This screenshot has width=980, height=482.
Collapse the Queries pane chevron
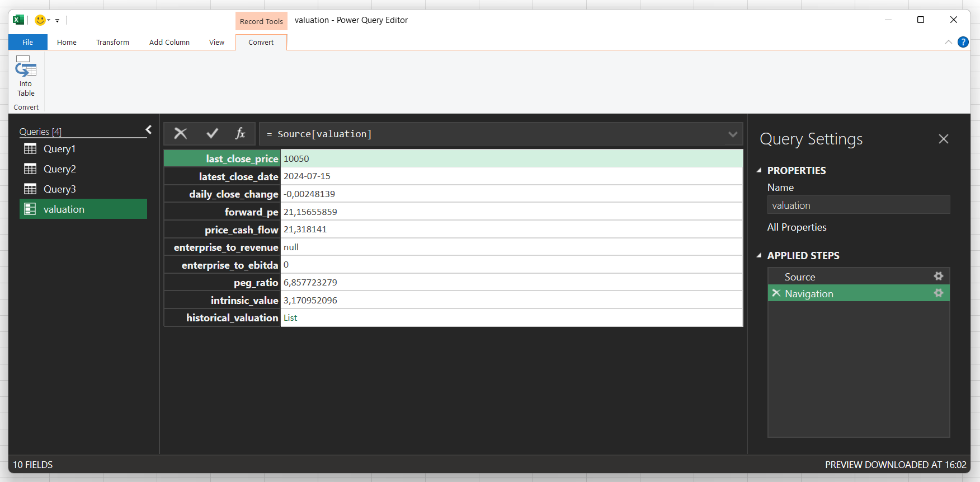(149, 130)
